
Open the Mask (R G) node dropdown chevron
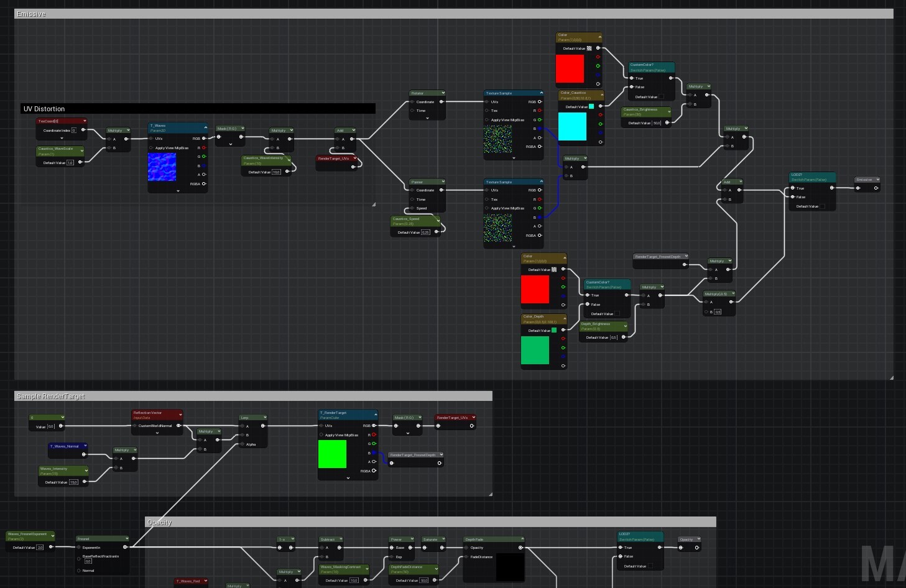click(x=243, y=129)
